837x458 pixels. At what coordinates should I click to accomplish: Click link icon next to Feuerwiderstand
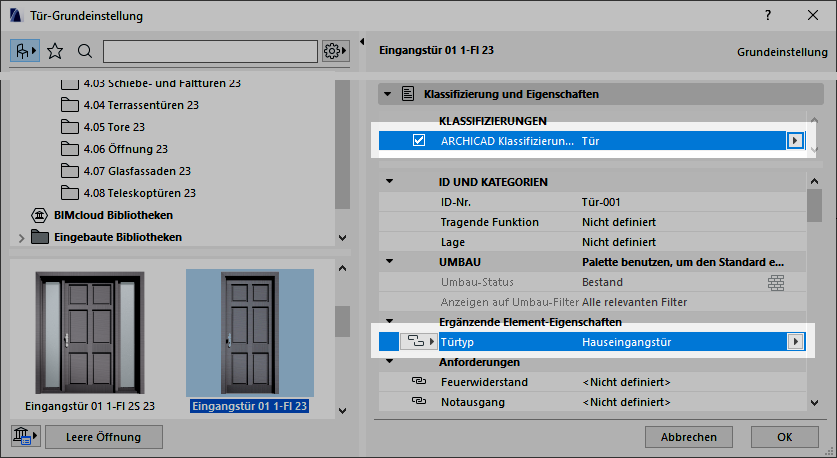(418, 382)
